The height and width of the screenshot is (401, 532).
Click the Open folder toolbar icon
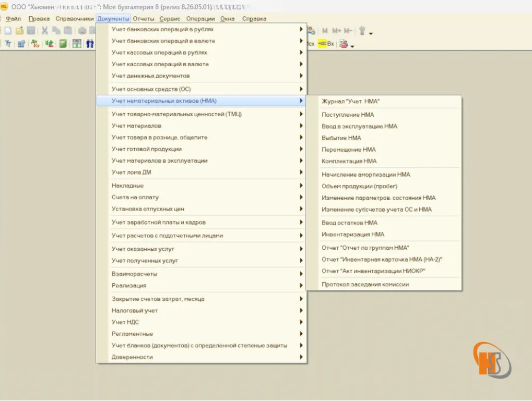point(19,31)
